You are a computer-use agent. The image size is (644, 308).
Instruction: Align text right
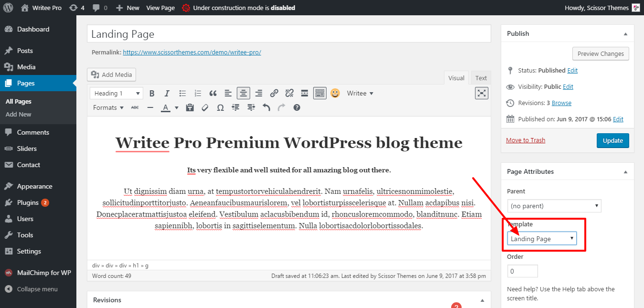click(x=259, y=93)
